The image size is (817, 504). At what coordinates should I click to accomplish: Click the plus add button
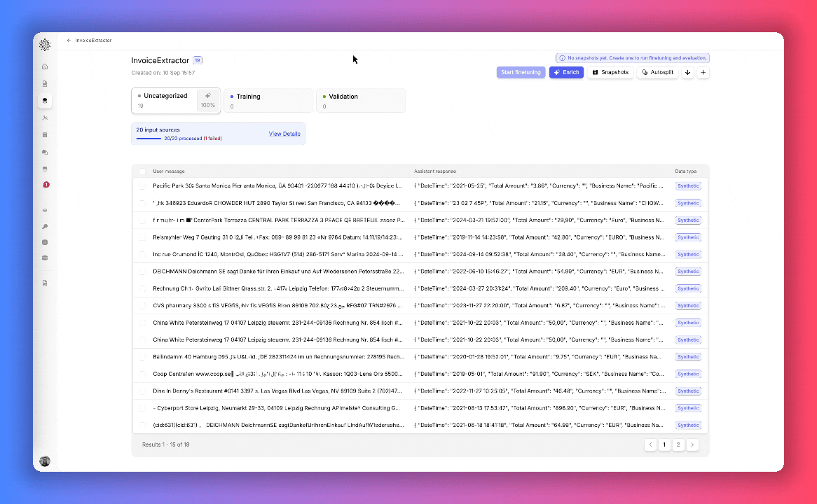[703, 72]
